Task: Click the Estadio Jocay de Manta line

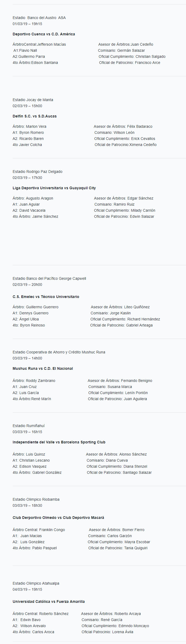Action: tap(33, 100)
